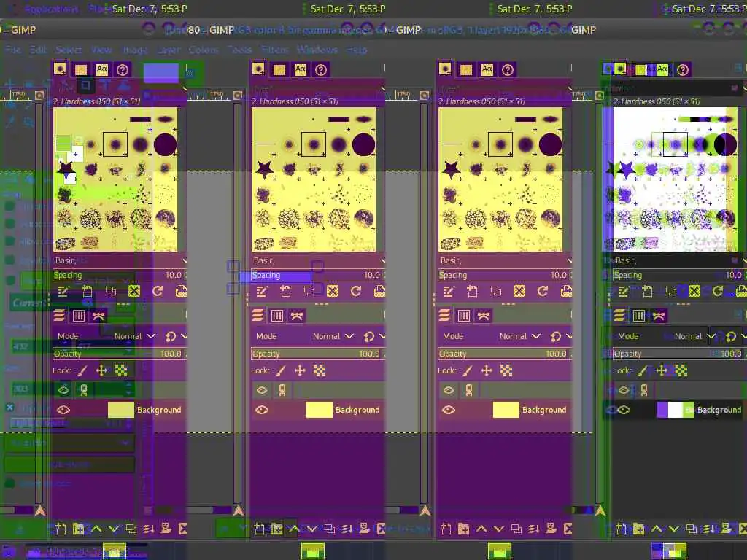
Task: Open the Help menu
Action: coord(357,50)
